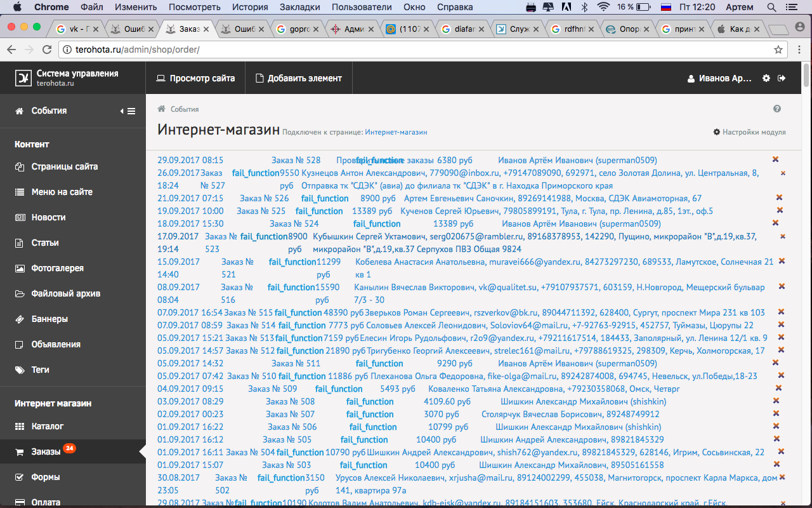The image size is (812, 508).
Task: Open the user profile Иванов Ар...
Action: (720, 79)
